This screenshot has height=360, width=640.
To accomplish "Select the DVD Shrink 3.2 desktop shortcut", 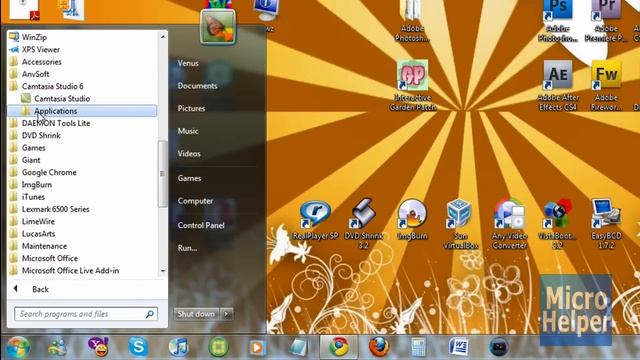I will coord(363,224).
